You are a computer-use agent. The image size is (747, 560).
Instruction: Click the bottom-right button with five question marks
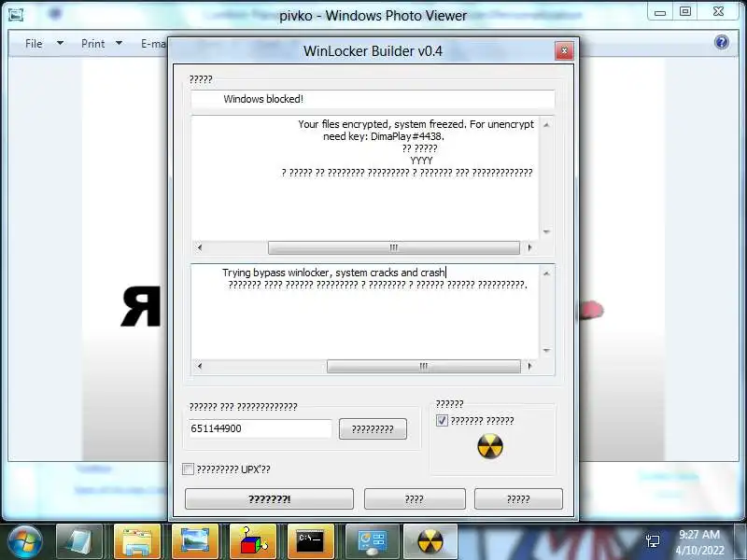point(518,498)
